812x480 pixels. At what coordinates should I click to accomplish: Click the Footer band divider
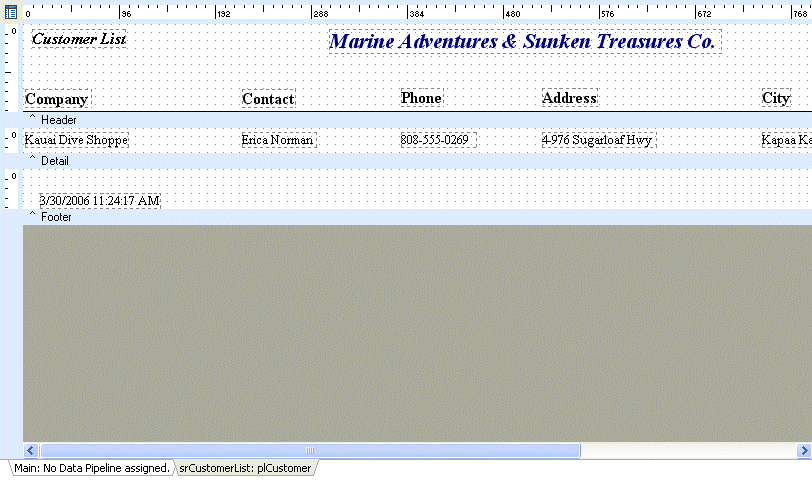click(417, 217)
